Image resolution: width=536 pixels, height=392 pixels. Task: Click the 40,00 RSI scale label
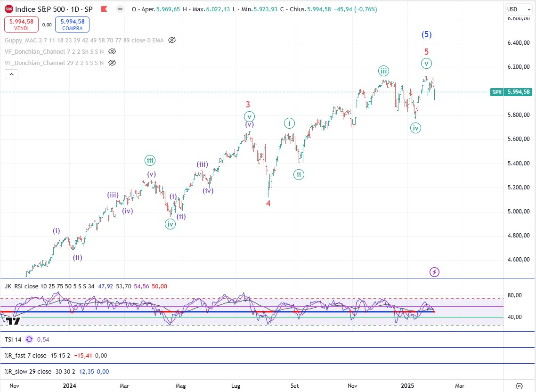[515, 317]
